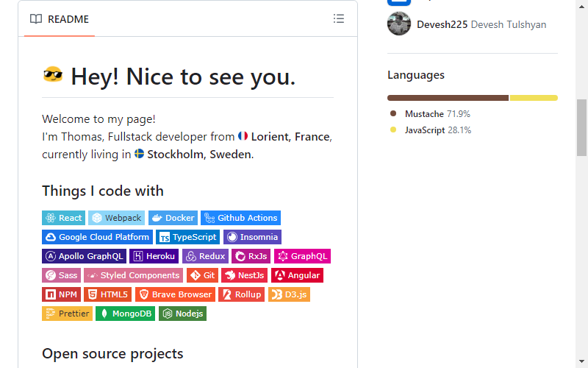Click the Heroku badge
This screenshot has width=588, height=368.
154,256
